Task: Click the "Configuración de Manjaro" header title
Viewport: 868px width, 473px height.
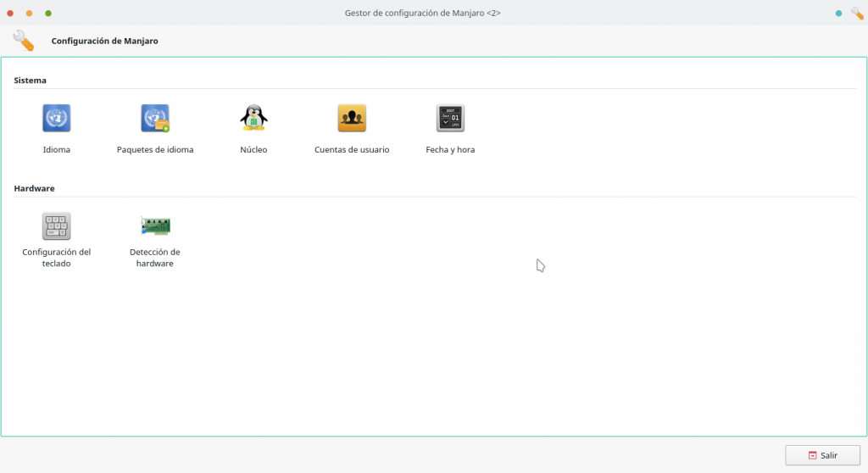Action: click(104, 41)
